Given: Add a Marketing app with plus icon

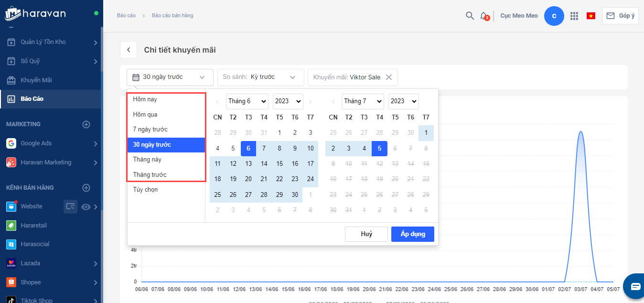Looking at the screenshot, I should click(x=86, y=124).
